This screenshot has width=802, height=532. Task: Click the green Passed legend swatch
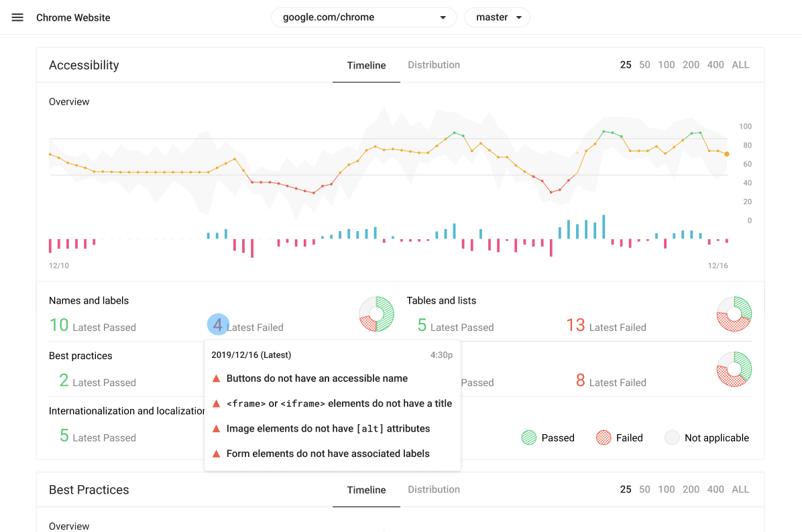529,438
